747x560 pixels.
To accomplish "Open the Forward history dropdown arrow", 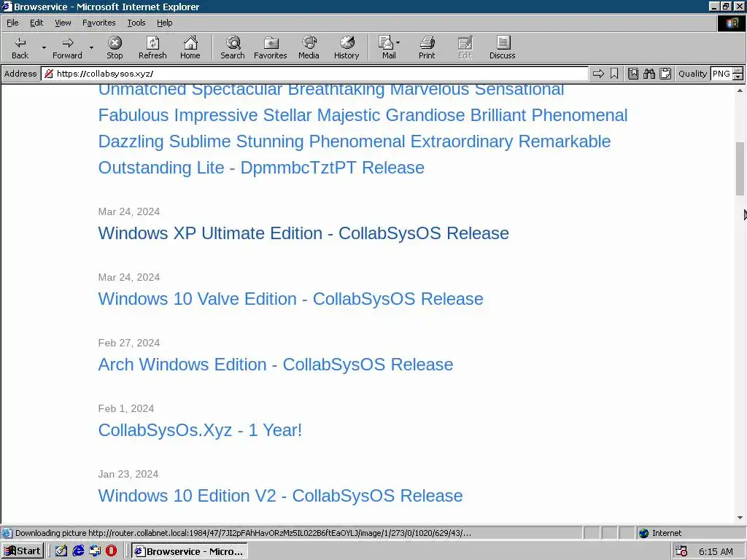I will point(91,47).
